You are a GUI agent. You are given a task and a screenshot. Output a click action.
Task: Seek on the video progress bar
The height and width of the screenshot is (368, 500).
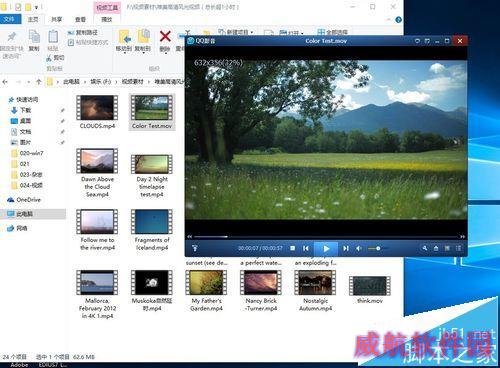pyautogui.click(x=326, y=237)
